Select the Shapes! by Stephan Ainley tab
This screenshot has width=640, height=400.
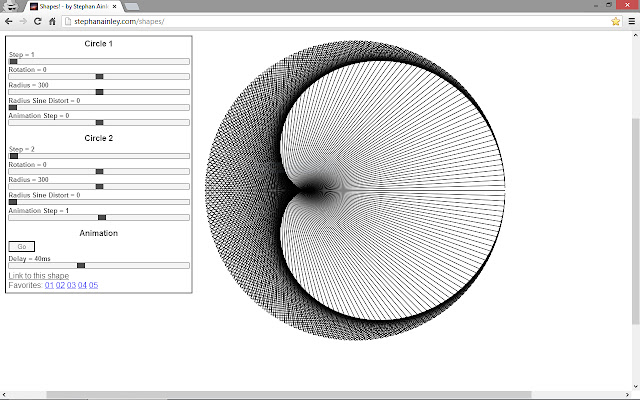pyautogui.click(x=73, y=6)
